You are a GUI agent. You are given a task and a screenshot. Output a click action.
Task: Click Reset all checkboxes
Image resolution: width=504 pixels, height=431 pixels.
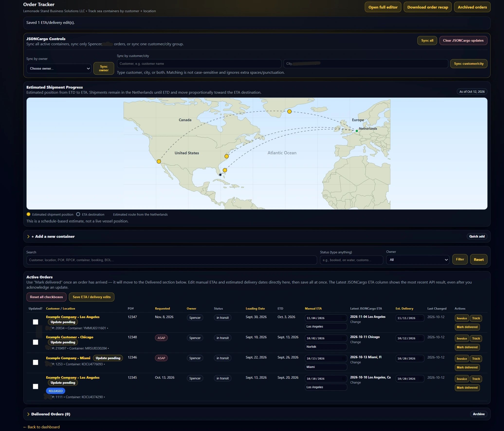(x=46, y=297)
